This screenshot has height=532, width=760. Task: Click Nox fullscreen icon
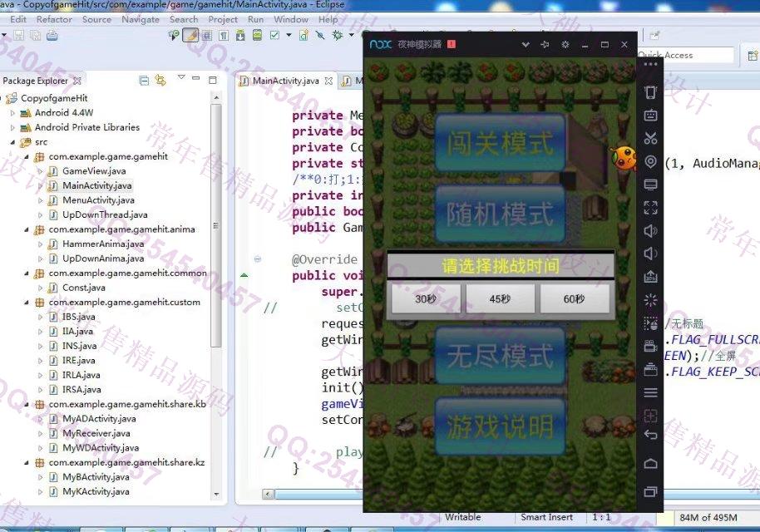650,207
